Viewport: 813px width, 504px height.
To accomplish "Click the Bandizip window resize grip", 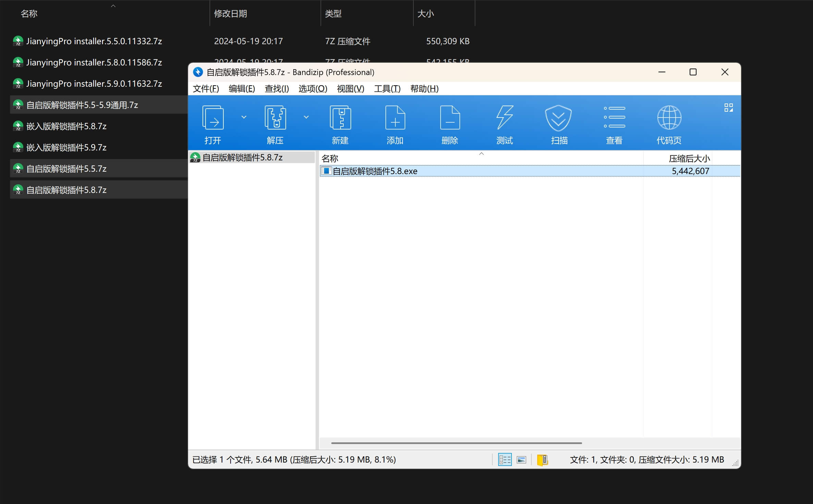I will tap(735, 463).
